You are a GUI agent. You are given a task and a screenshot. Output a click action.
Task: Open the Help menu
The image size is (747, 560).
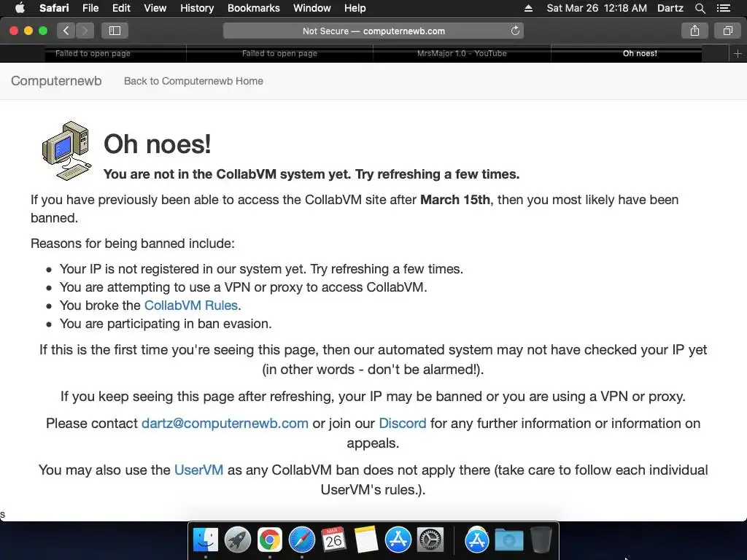[355, 8]
